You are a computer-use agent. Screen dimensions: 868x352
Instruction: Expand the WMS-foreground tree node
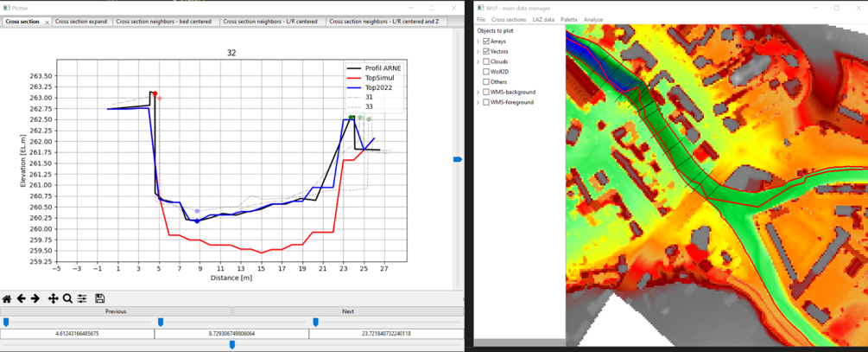point(478,102)
